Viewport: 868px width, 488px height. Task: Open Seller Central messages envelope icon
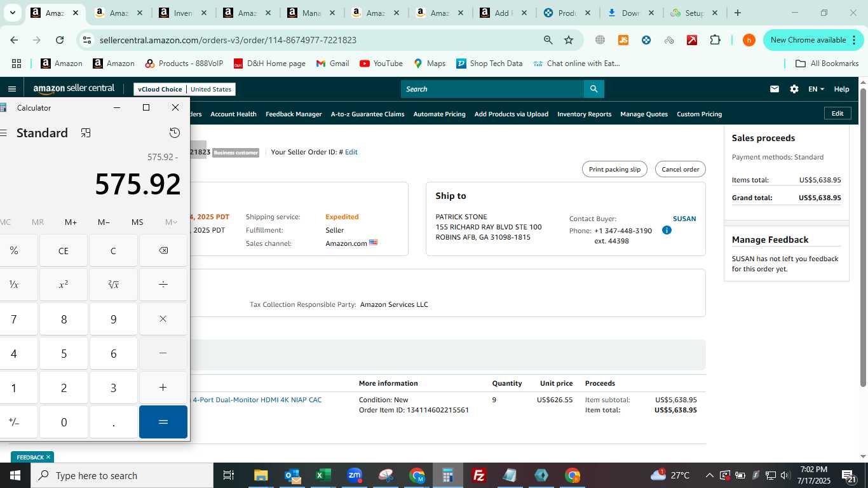(774, 89)
